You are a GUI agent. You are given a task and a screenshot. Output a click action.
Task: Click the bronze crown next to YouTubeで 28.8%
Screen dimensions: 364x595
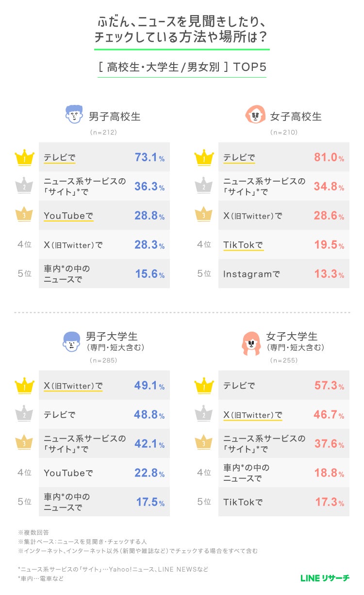tap(24, 215)
